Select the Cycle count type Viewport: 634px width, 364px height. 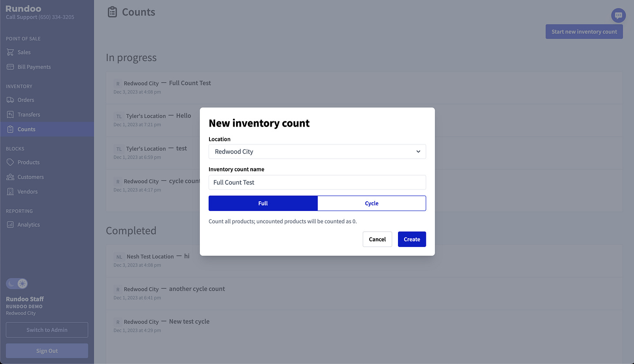click(x=371, y=203)
